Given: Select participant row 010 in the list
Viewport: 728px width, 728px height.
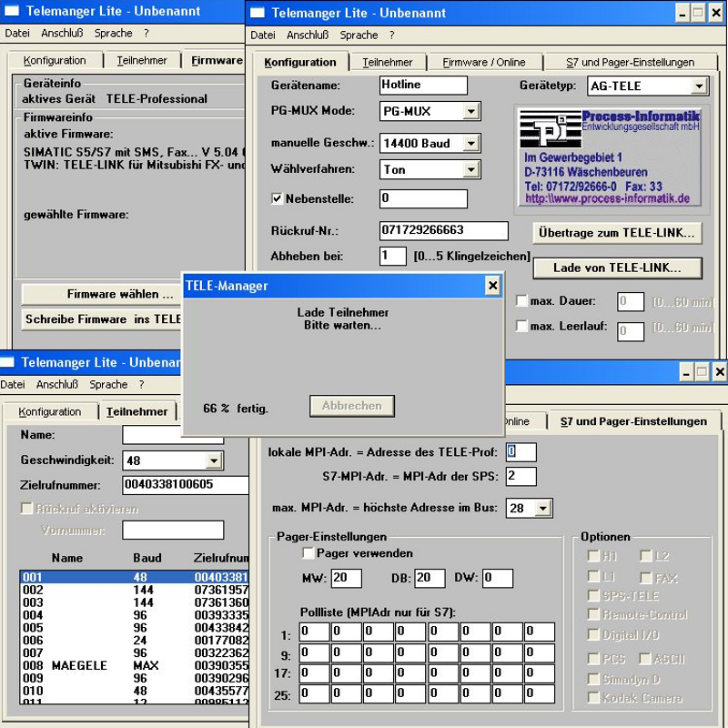Looking at the screenshot, I should (135, 691).
